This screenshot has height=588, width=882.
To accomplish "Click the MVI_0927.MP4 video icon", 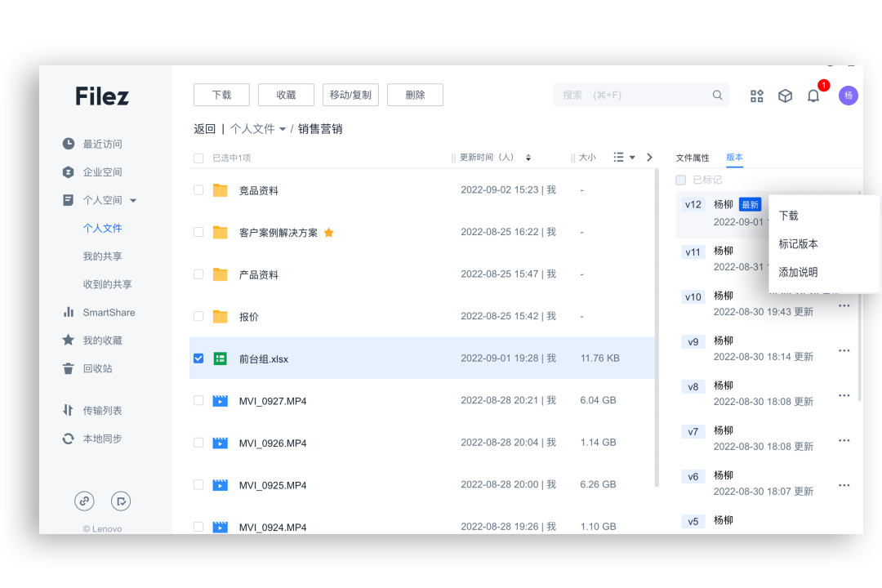I will tap(220, 401).
